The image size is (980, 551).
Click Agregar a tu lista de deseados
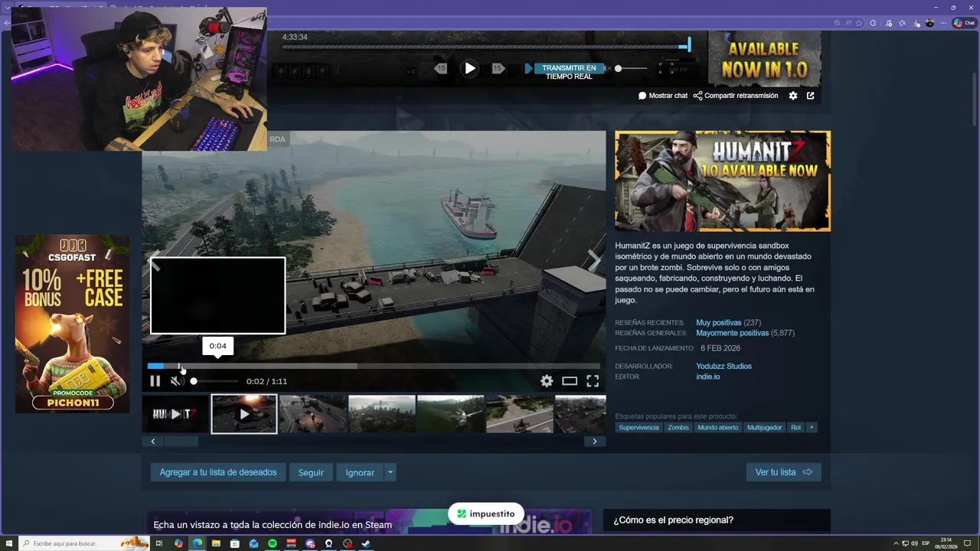218,472
